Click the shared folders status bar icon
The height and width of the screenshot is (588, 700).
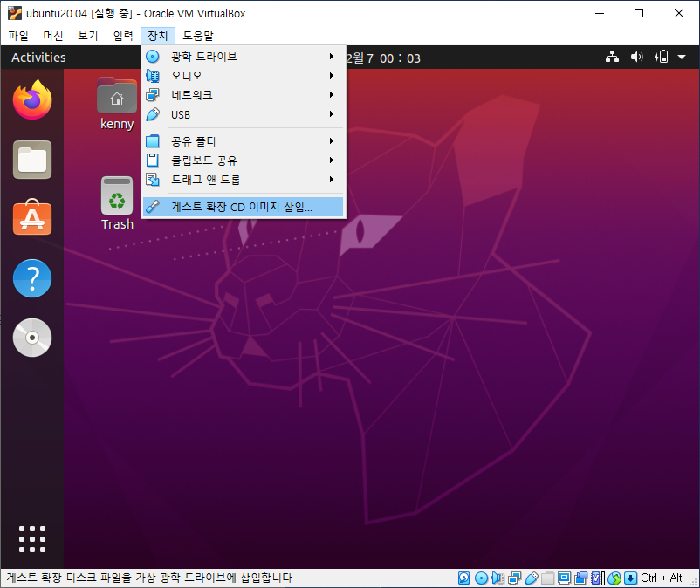(x=548, y=578)
